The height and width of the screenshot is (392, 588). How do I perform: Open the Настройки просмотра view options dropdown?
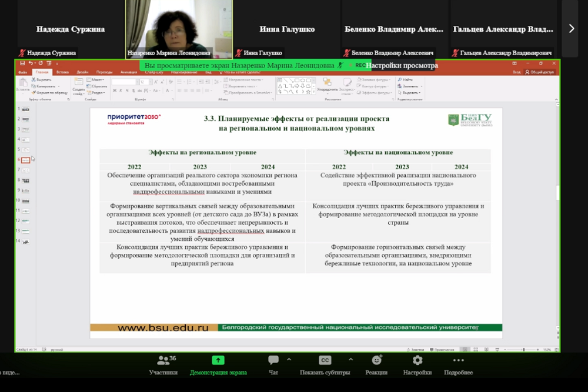coord(402,65)
